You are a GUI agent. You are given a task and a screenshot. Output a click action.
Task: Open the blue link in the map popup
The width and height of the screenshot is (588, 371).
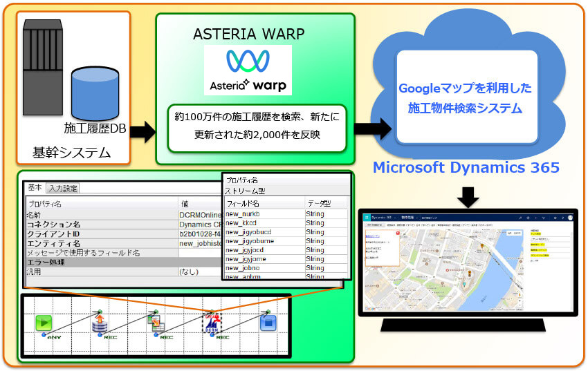pos(372,236)
